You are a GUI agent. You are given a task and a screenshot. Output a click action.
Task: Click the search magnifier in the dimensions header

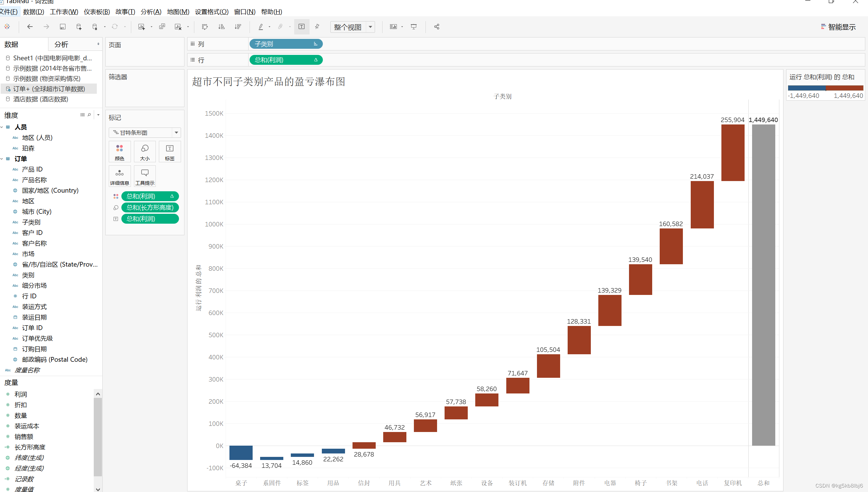(x=89, y=115)
